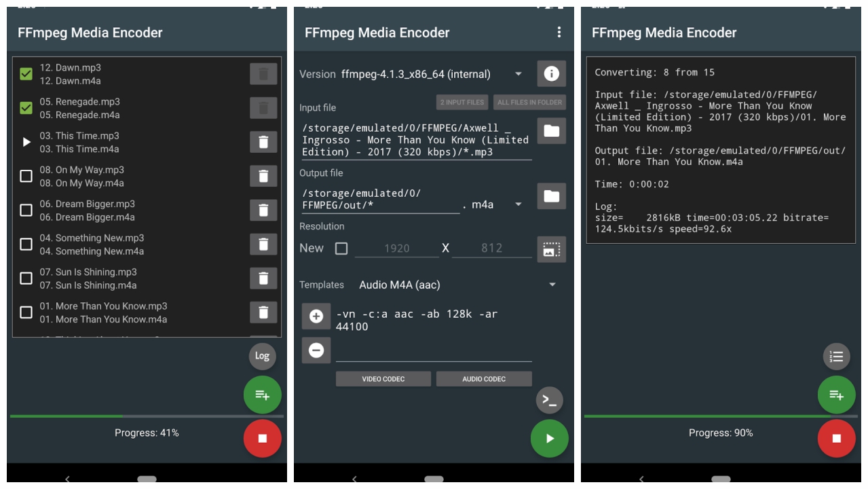This screenshot has height=489, width=868.
Task: Open the .m4a output extension dropdown
Action: coord(497,204)
